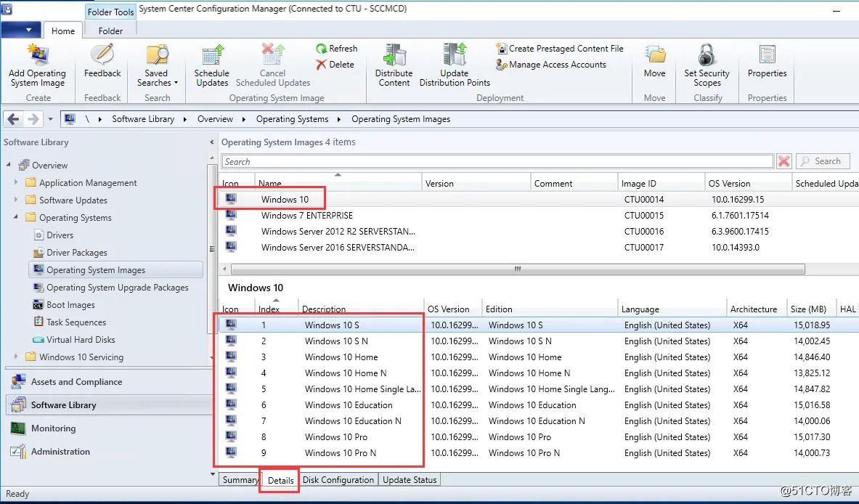Click in the Search input field

tap(497, 162)
